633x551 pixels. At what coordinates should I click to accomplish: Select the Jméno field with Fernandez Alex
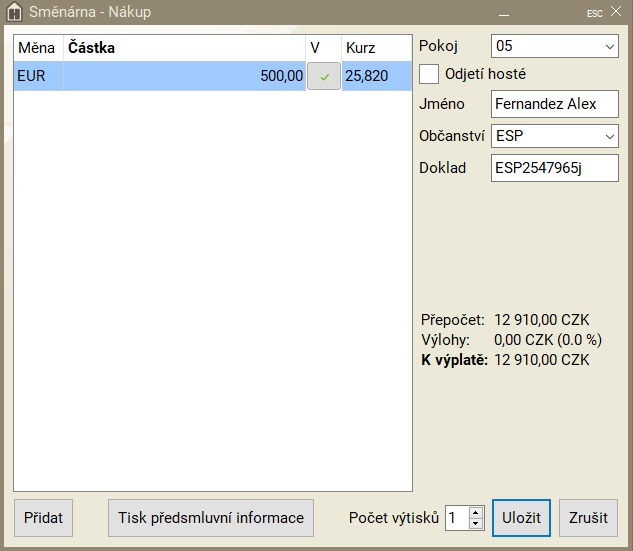pos(554,104)
